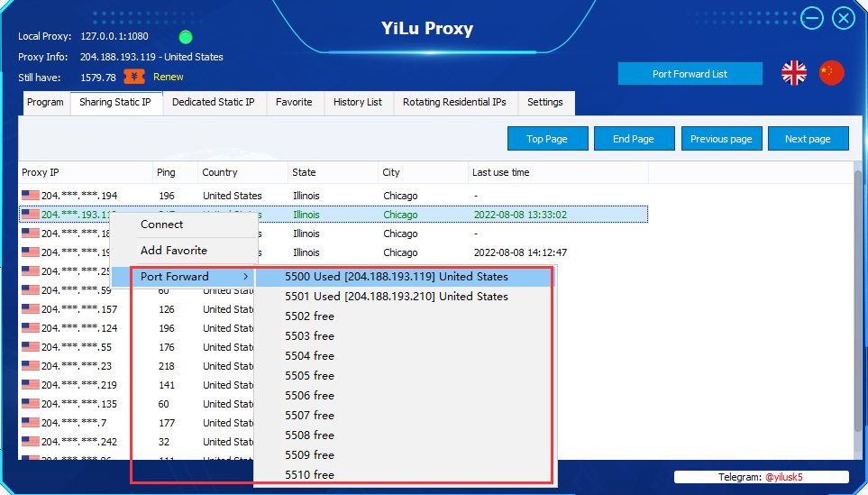Screen dimensions: 868x495
Task: Click the US flag beside IP ending .157
Action: (x=31, y=308)
